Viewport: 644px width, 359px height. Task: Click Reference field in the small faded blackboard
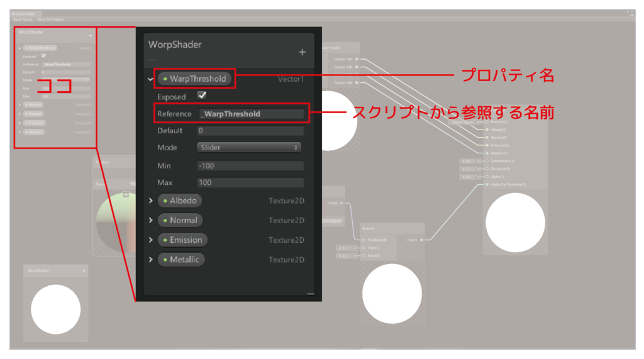67,65
